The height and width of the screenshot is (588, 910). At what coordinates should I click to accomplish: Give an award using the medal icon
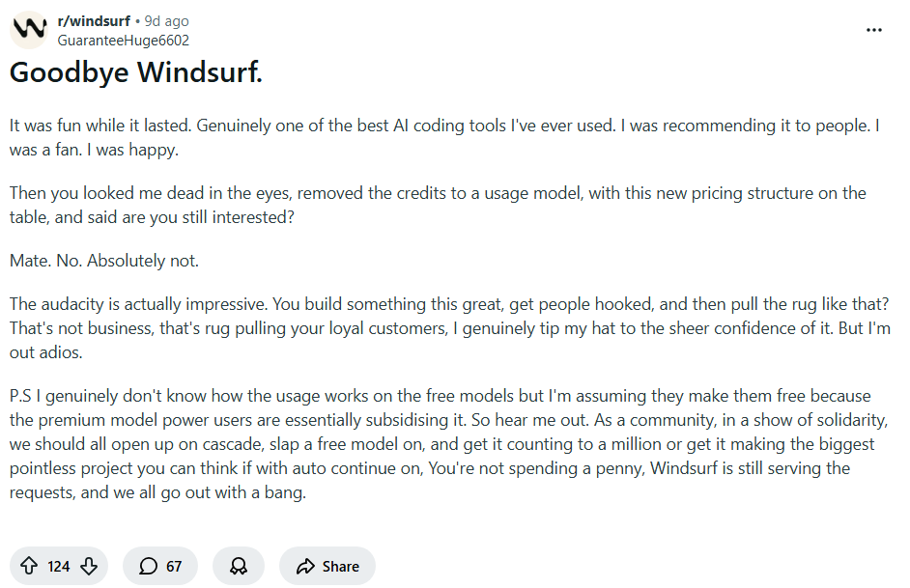click(238, 566)
